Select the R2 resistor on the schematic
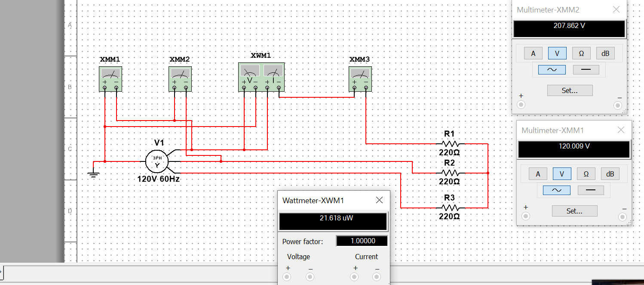Image resolution: width=644 pixels, height=285 pixels. (450, 172)
